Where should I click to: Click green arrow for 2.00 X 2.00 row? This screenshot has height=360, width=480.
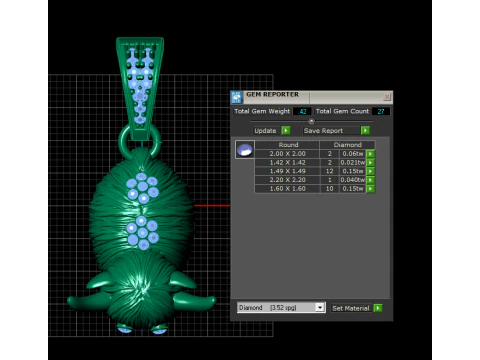coord(370,154)
